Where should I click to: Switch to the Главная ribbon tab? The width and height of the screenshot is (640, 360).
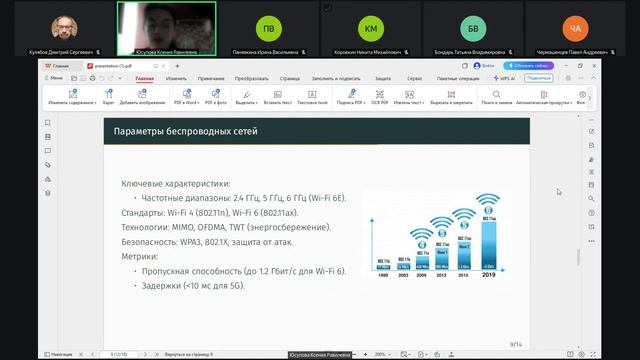[144, 78]
